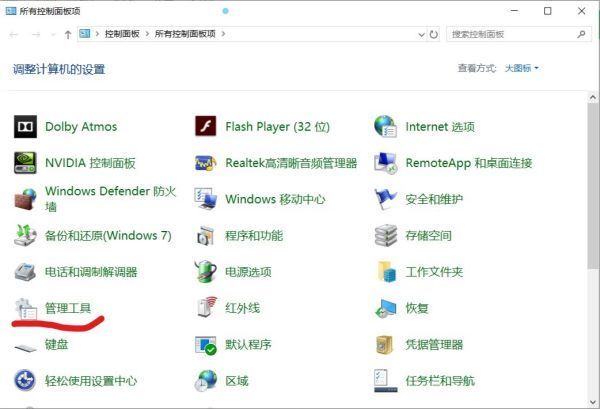Open the 电源选项 battery icon
This screenshot has height=409, width=600.
click(x=205, y=272)
